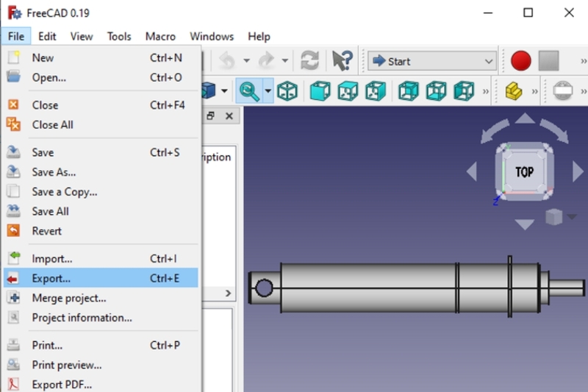
Task: Click the clipping plane sphere icon
Action: click(x=563, y=90)
